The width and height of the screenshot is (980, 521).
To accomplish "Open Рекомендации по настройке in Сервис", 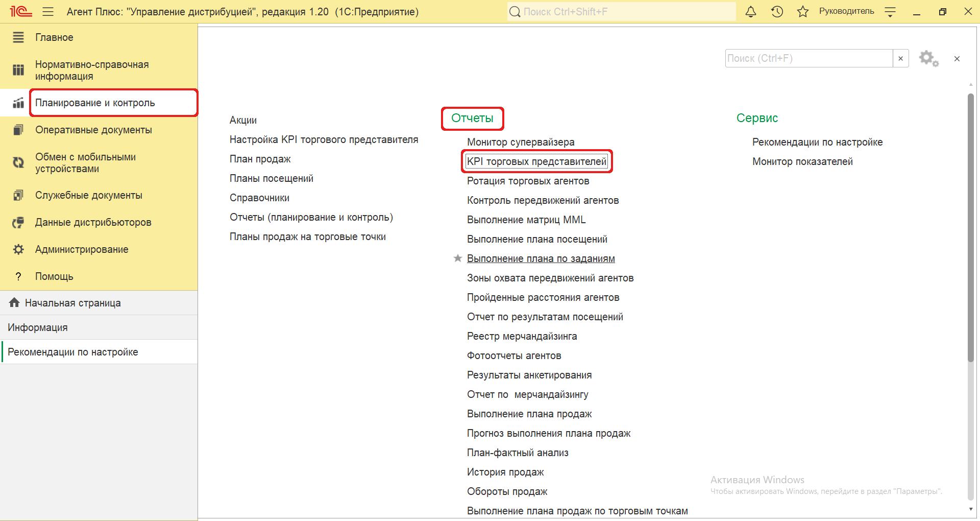I will coord(817,142).
